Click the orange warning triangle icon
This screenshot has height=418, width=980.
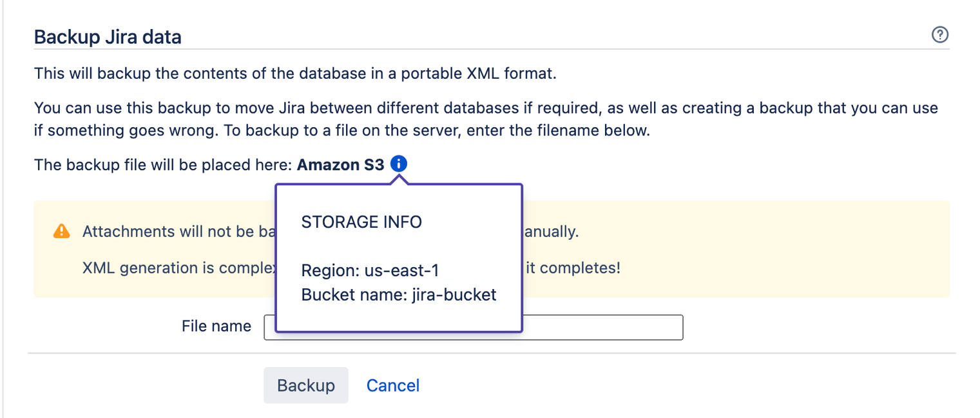coord(61,232)
